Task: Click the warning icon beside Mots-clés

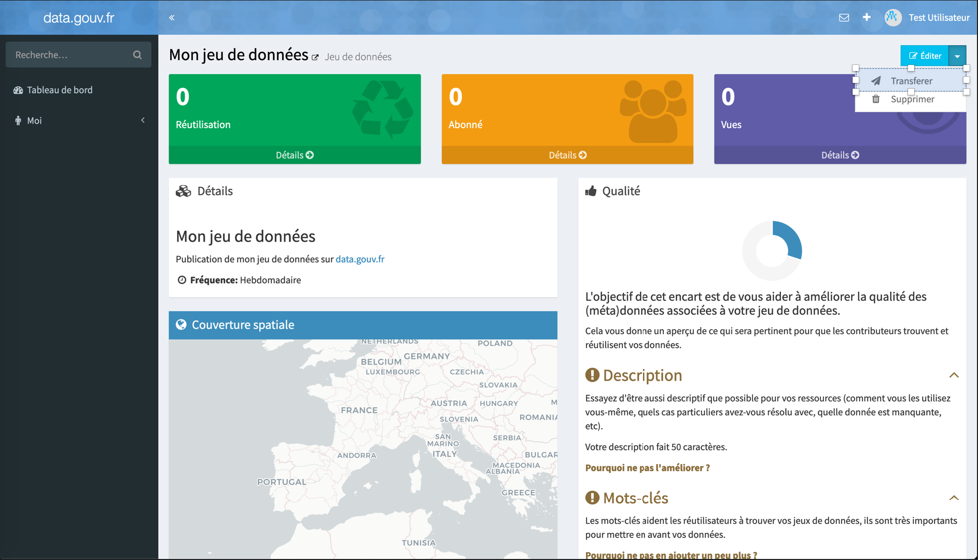Action: 592,498
